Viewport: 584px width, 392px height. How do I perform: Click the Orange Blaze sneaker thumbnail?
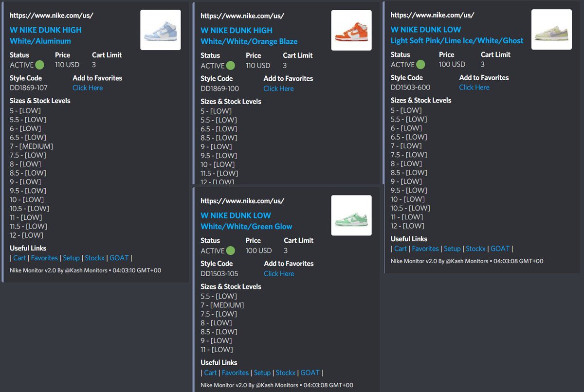[351, 31]
